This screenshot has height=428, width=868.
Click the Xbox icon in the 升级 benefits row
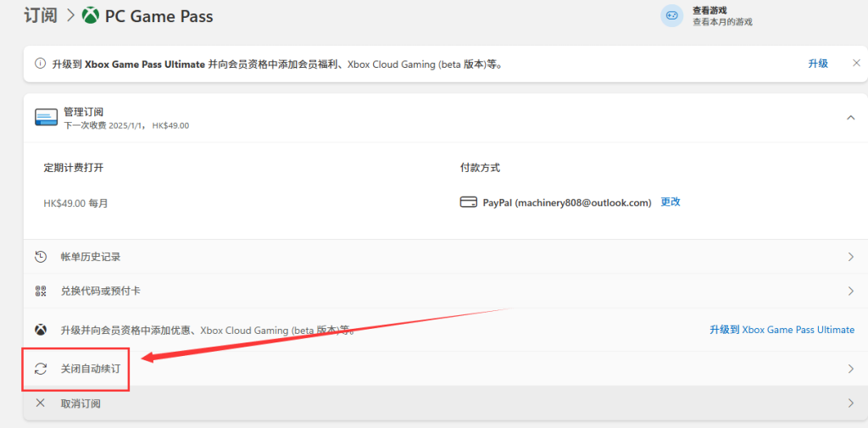pos(40,330)
